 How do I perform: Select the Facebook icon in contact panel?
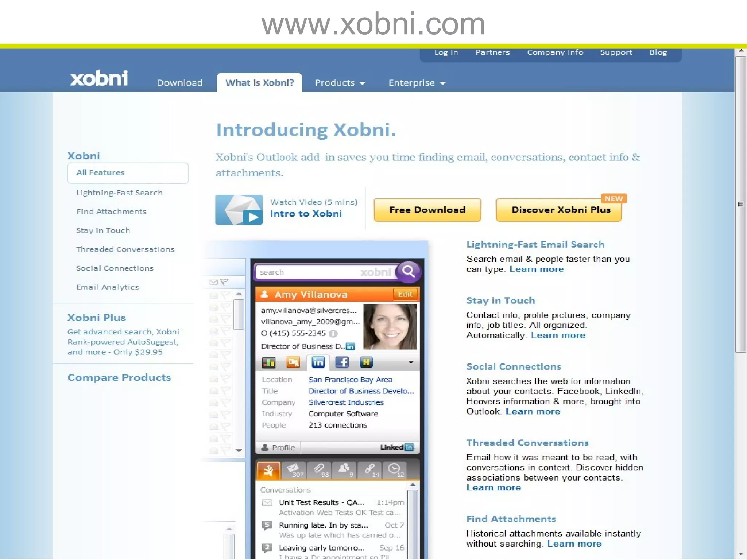point(342,362)
